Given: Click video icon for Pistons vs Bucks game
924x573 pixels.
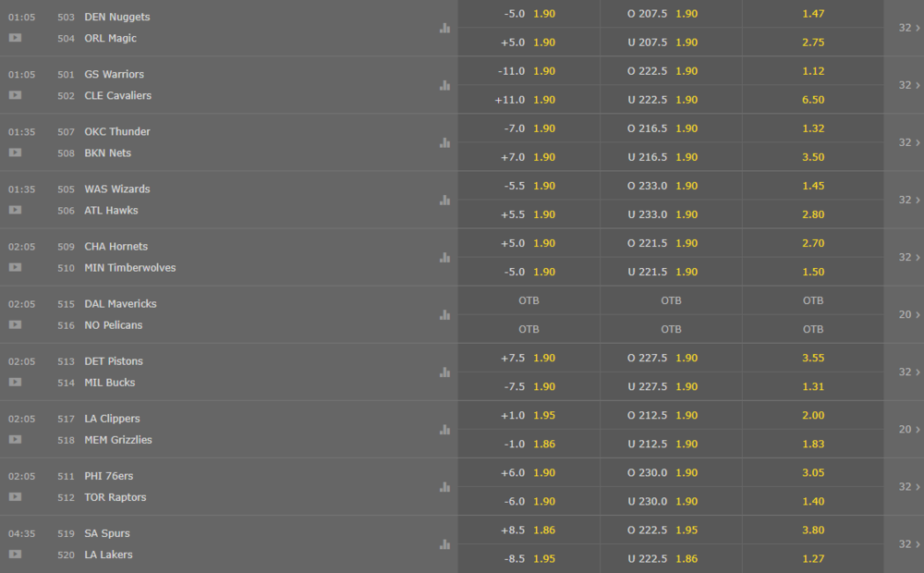Looking at the screenshot, I should pyautogui.click(x=16, y=382).
